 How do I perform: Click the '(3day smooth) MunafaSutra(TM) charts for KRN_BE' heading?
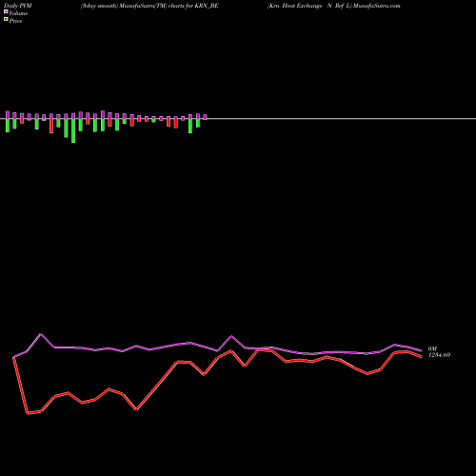click(x=149, y=6)
